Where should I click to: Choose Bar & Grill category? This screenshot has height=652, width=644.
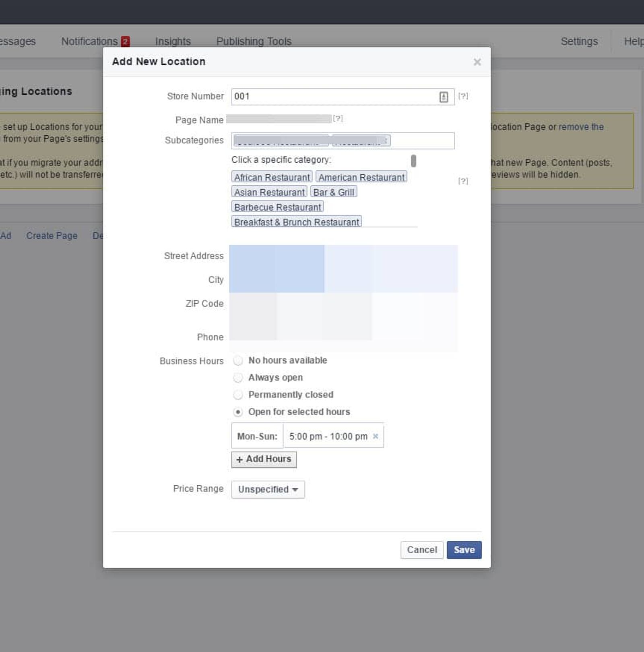(x=334, y=192)
